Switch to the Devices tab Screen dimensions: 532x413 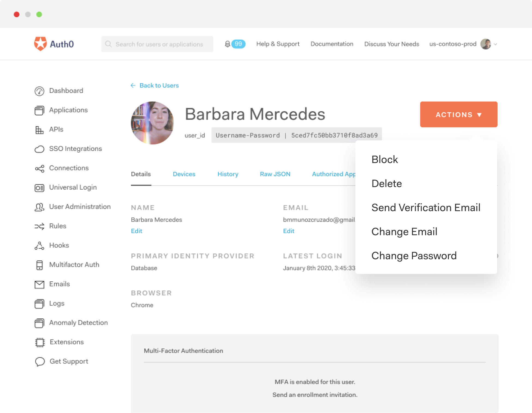click(185, 174)
